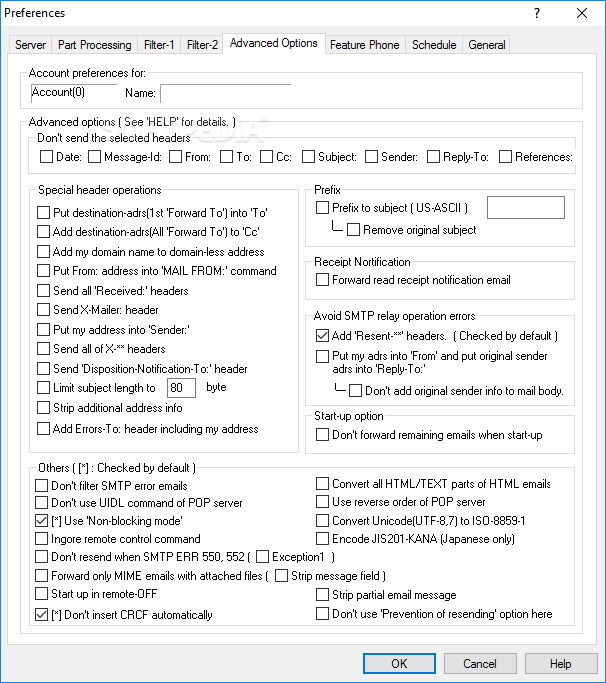Enable Add destination-adrs to 'Cc'
606x683 pixels.
[x=43, y=232]
